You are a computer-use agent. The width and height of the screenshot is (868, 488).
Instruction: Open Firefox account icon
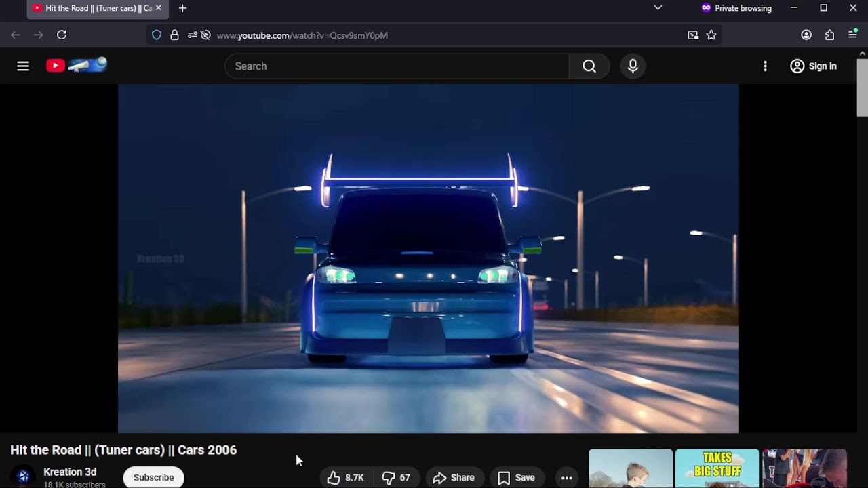pyautogui.click(x=806, y=35)
